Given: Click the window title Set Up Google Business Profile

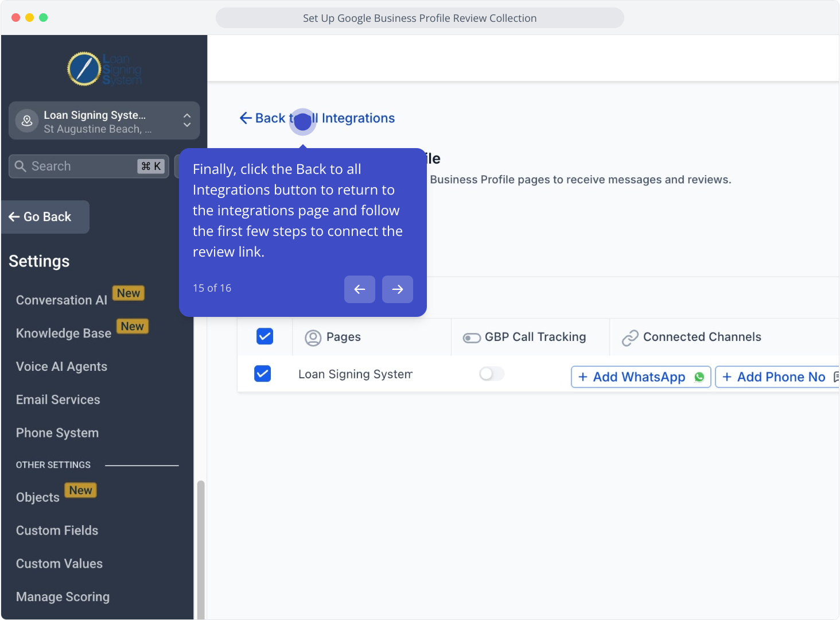Looking at the screenshot, I should 420,18.
